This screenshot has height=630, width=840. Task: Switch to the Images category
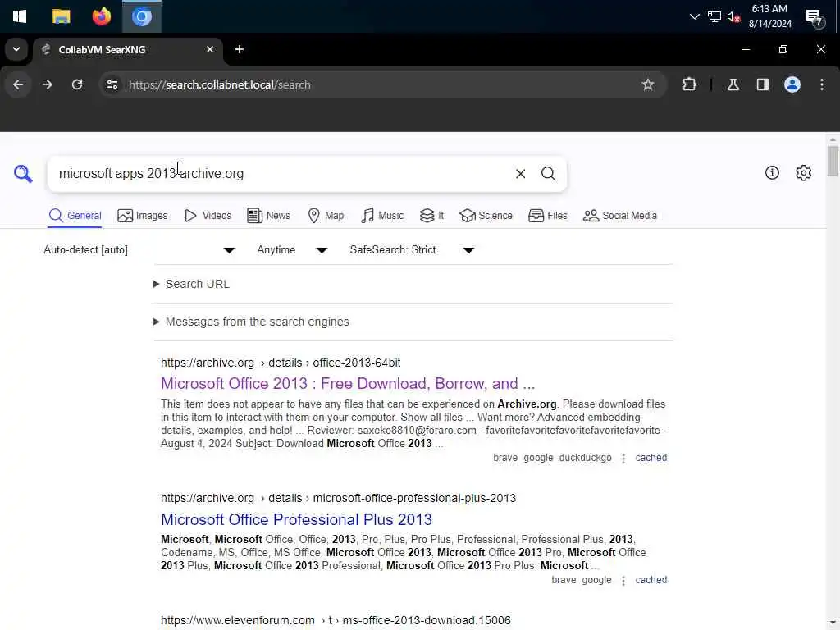(x=143, y=216)
